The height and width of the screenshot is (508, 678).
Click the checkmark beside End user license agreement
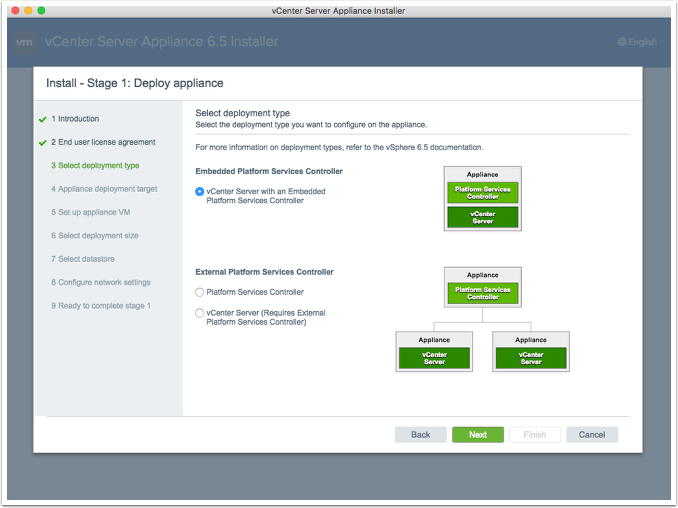click(42, 143)
